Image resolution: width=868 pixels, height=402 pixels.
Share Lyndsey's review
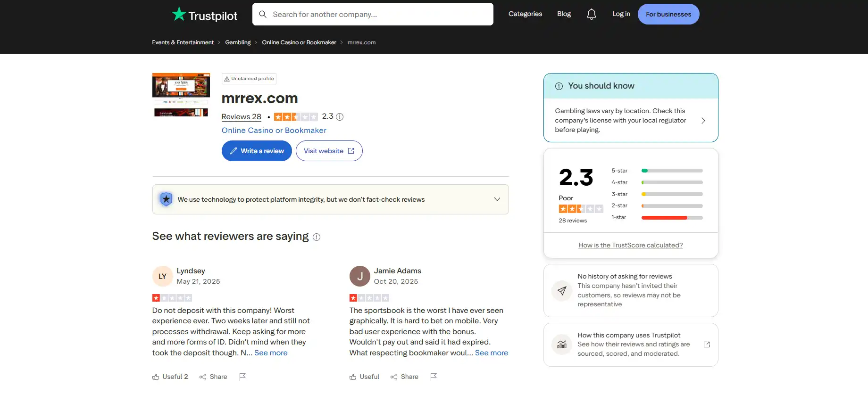[213, 377]
